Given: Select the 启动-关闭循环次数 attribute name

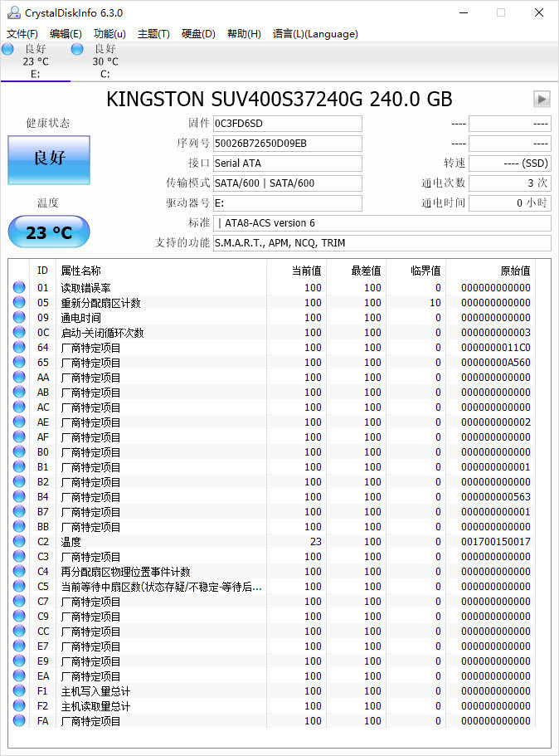Looking at the screenshot, I should pos(102,333).
